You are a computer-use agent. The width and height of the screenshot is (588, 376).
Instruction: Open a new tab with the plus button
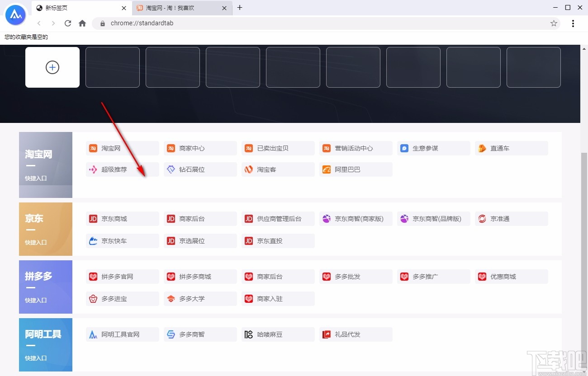(x=240, y=8)
